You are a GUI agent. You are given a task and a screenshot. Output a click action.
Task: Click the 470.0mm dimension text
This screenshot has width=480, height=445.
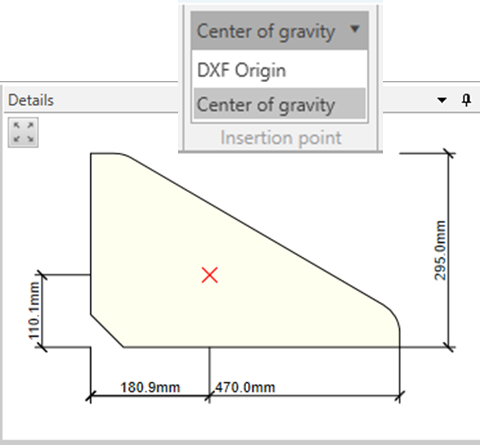pos(245,387)
